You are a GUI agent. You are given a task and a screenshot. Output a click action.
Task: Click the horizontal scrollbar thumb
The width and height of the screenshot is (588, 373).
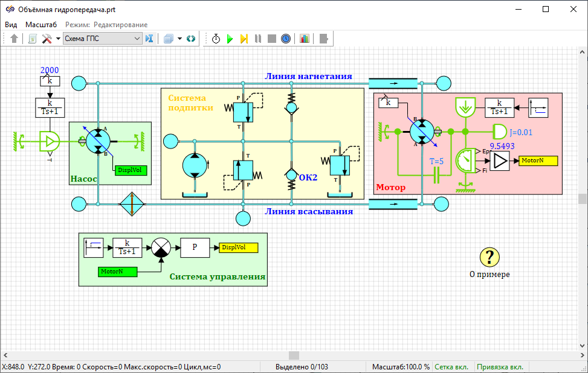coord(294,355)
